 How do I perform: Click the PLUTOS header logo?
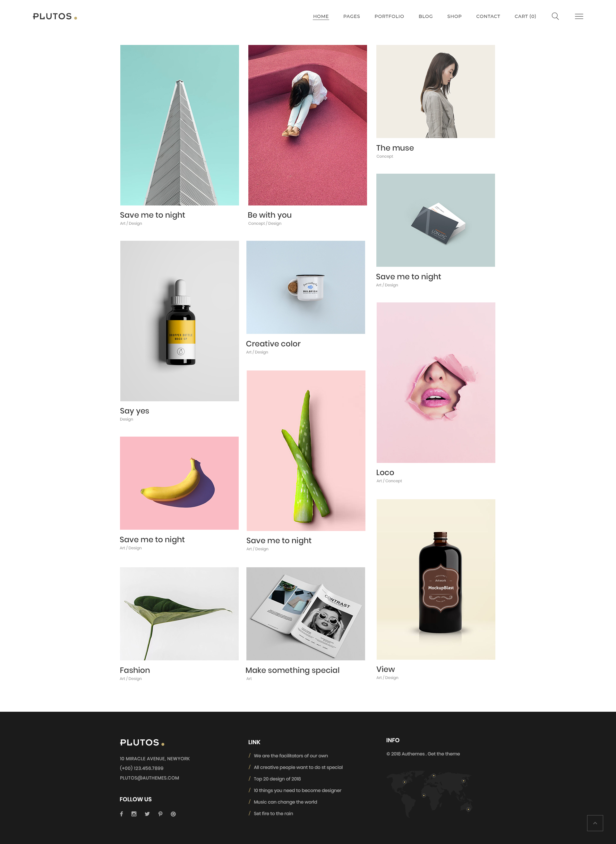point(55,16)
